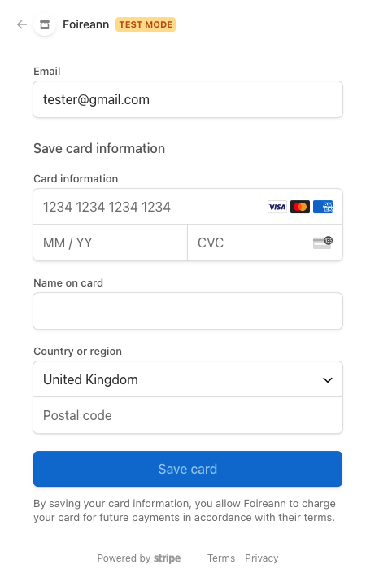This screenshot has height=582, width=392.
Task: Click the Stripe logo in footer
Action: (x=168, y=558)
